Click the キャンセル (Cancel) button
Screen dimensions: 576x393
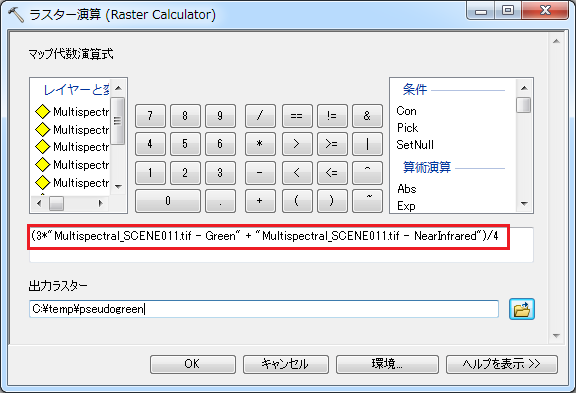coord(286,364)
